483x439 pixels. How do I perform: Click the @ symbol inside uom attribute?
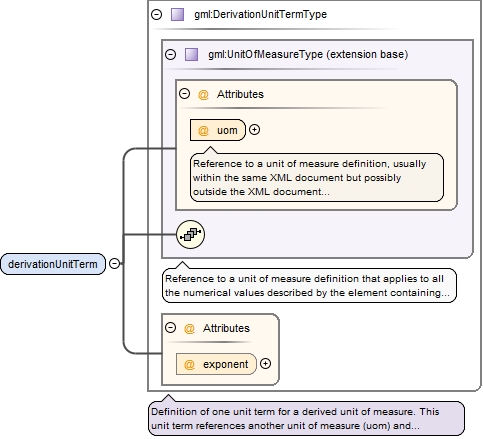[x=203, y=130]
